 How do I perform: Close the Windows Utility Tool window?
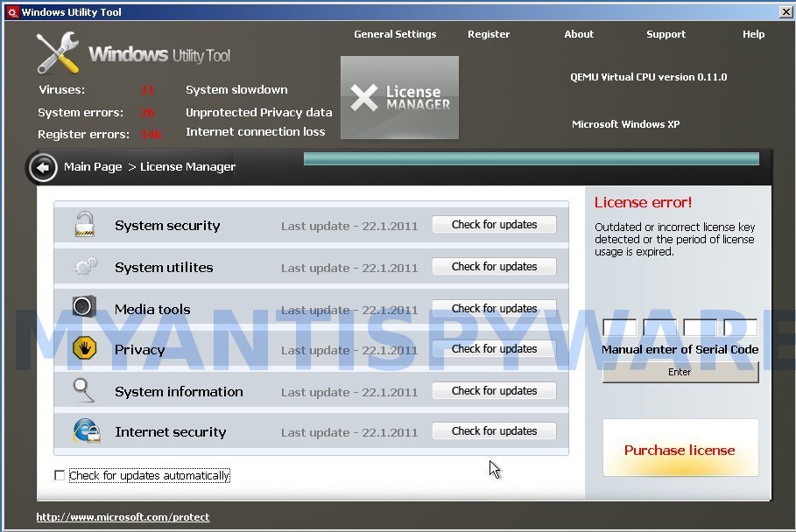tap(785, 11)
